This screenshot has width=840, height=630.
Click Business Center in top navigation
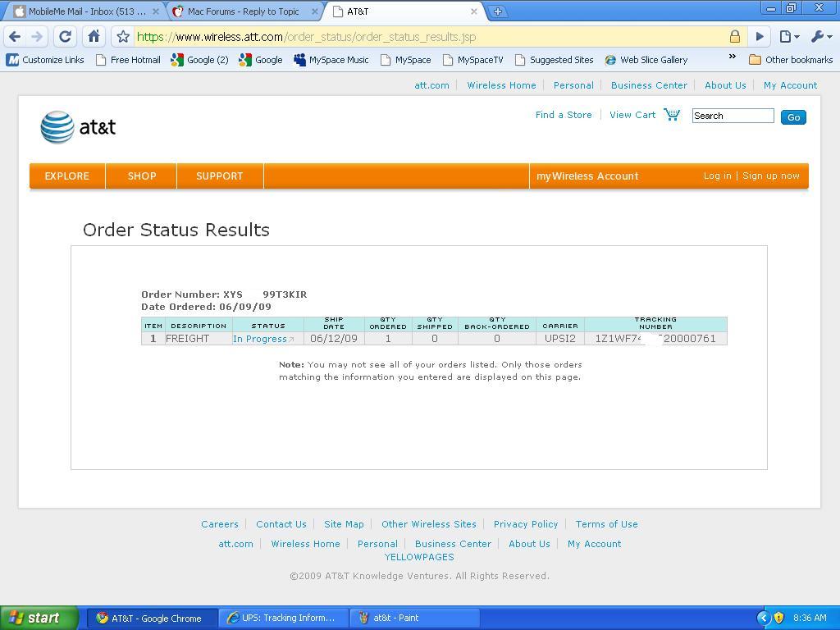[649, 85]
